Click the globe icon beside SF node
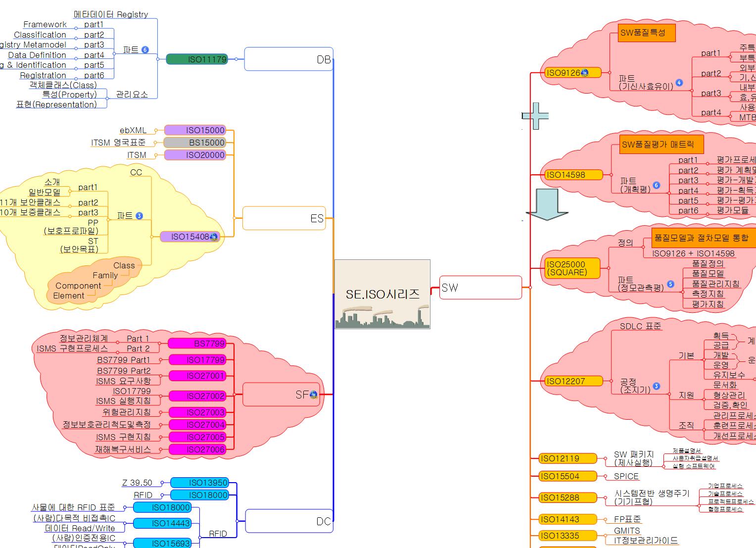 click(x=313, y=395)
